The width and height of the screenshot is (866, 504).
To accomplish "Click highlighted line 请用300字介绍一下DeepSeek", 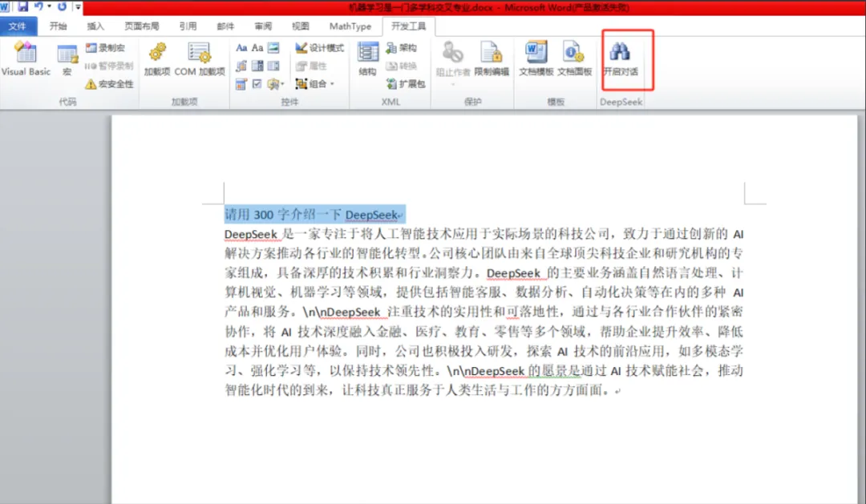I will (x=314, y=214).
